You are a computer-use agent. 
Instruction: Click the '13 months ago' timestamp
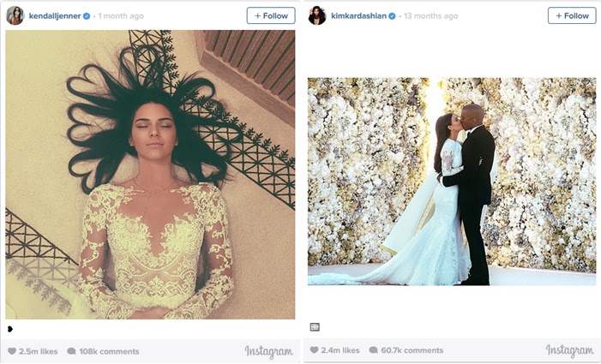click(x=431, y=16)
